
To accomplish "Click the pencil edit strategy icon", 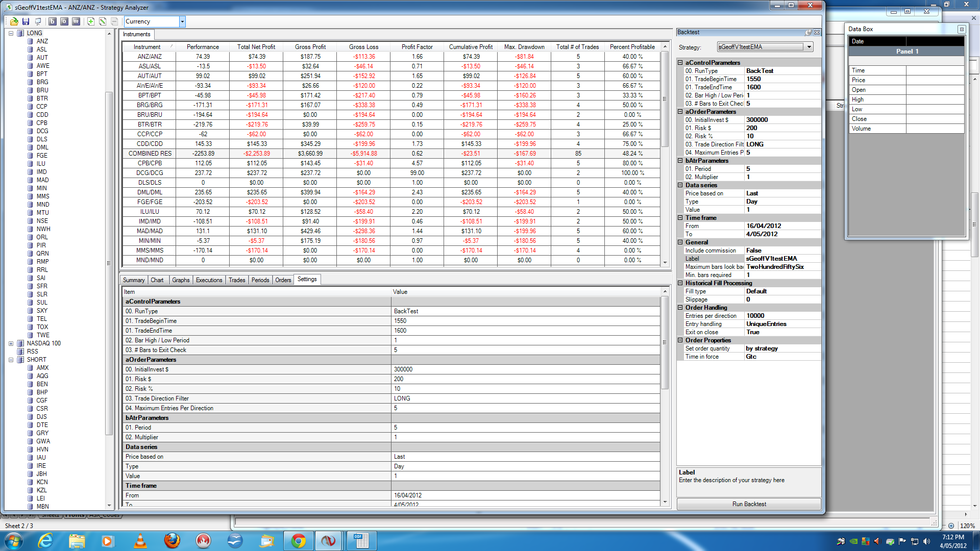I will (103, 21).
